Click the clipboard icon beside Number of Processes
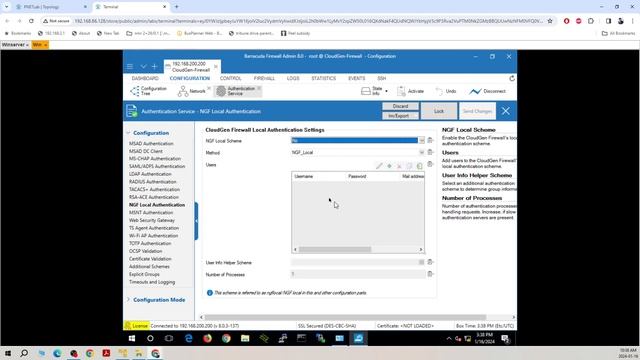The width and height of the screenshot is (640, 360). [430, 274]
